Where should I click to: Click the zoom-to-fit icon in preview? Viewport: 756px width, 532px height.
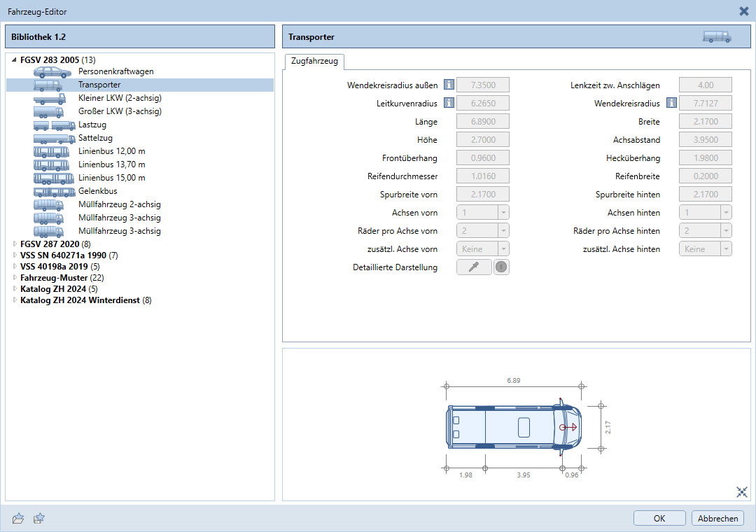click(742, 492)
